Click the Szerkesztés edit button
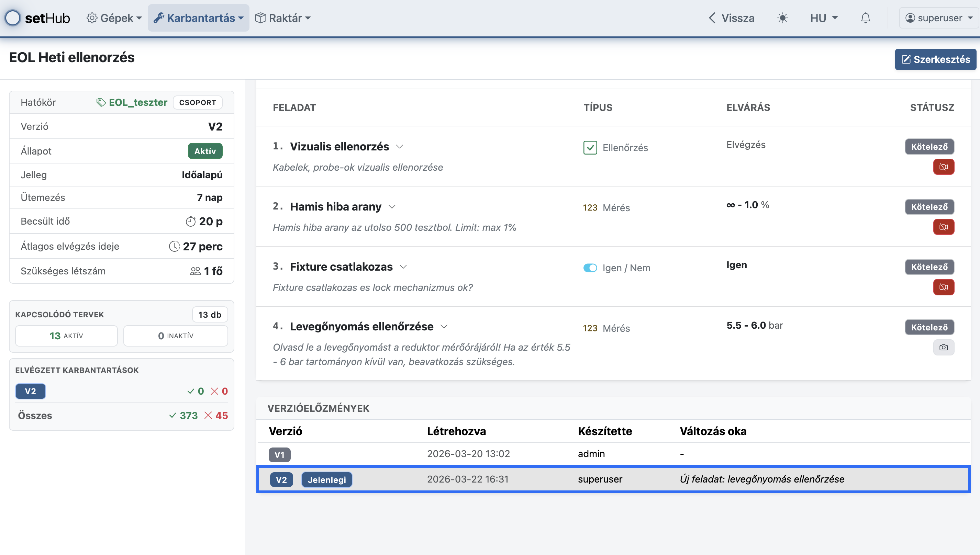 click(935, 59)
